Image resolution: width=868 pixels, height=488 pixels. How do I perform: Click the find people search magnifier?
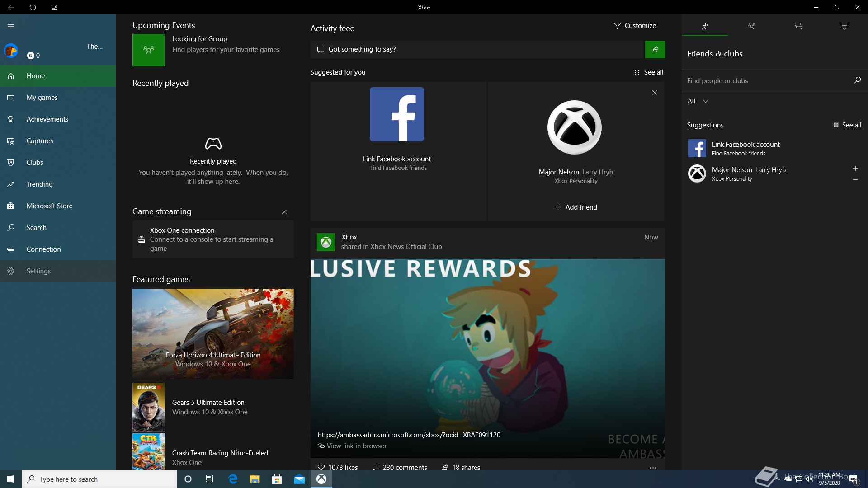857,80
